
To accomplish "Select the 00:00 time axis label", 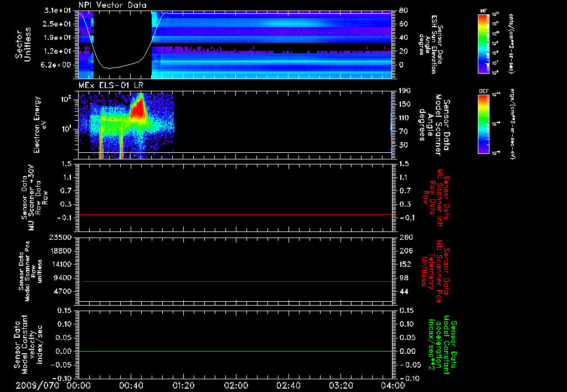I will click(79, 385).
